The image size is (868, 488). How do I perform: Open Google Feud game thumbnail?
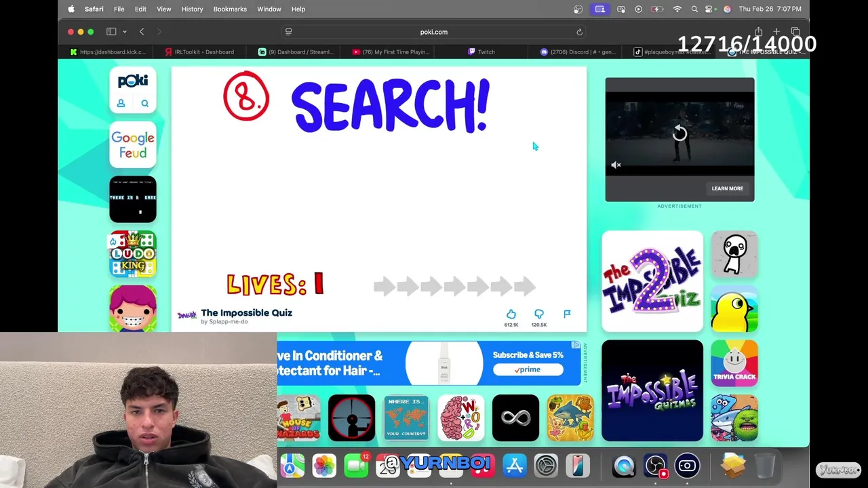[x=133, y=145]
